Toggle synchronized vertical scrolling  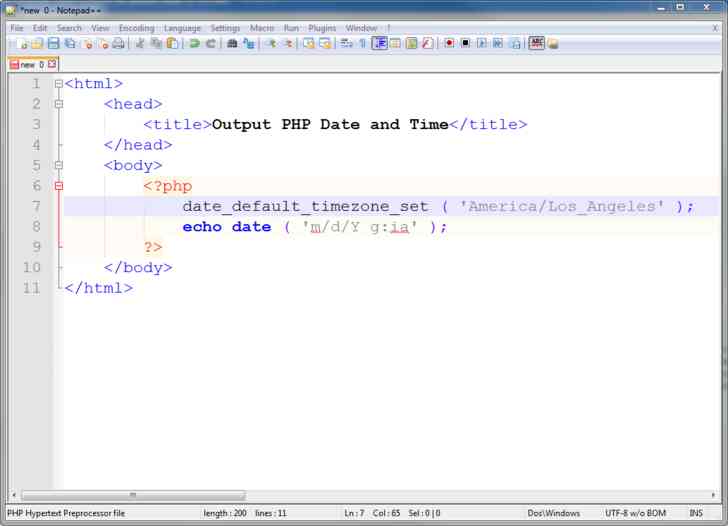[x=308, y=44]
